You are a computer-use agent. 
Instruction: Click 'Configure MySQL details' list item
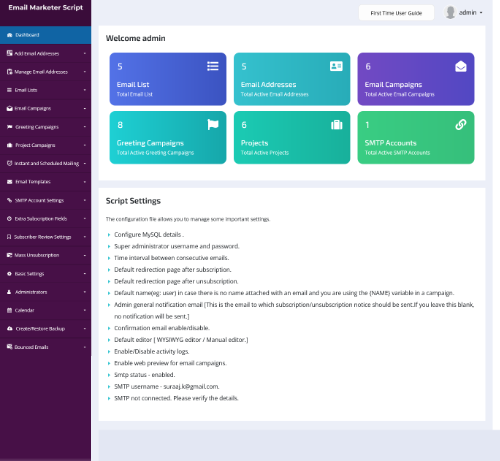point(149,235)
